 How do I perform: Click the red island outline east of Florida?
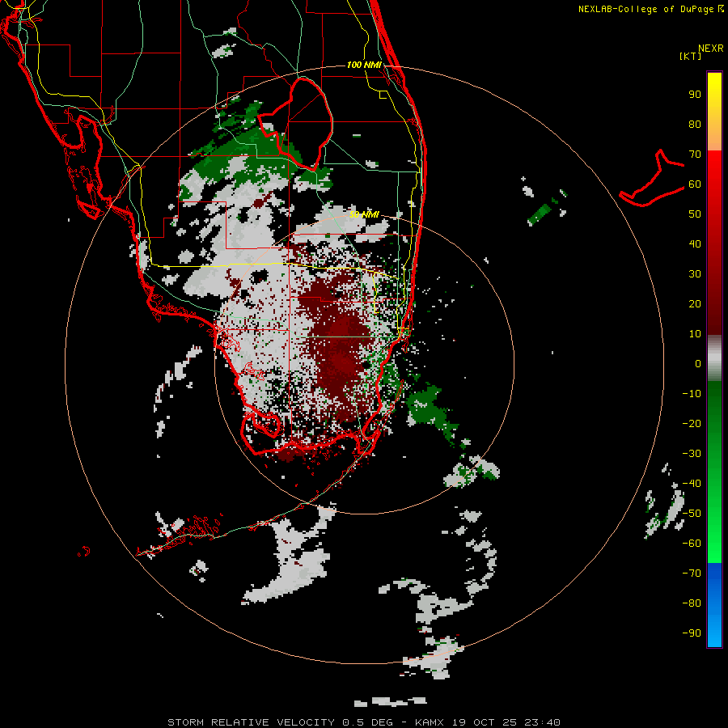click(x=652, y=179)
